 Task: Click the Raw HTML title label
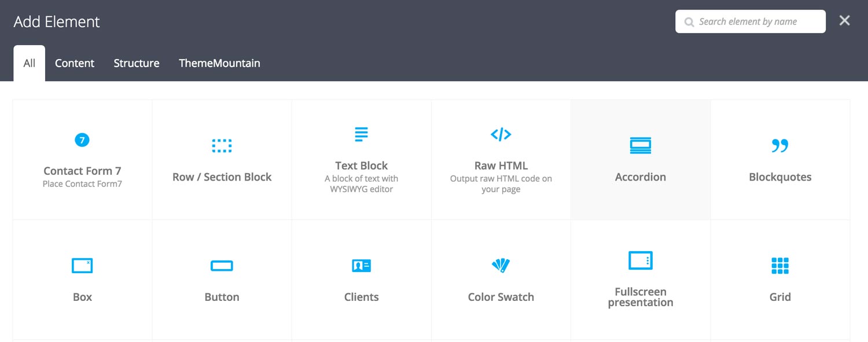pyautogui.click(x=501, y=166)
